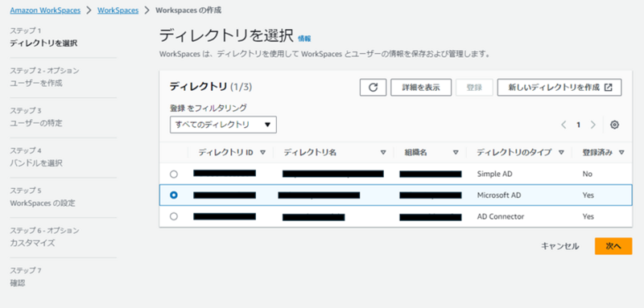Go to next page chevron
This screenshot has height=308, width=644.
(x=592, y=125)
